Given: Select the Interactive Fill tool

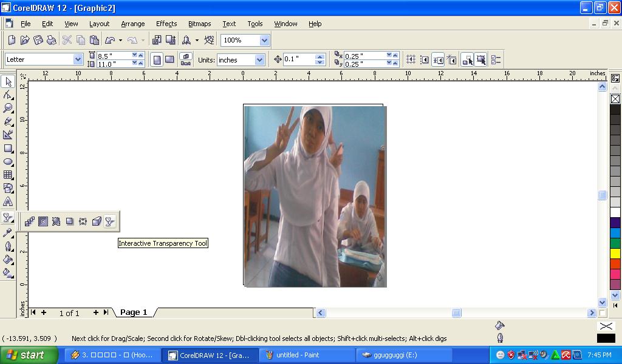Looking at the screenshot, I should click(8, 273).
